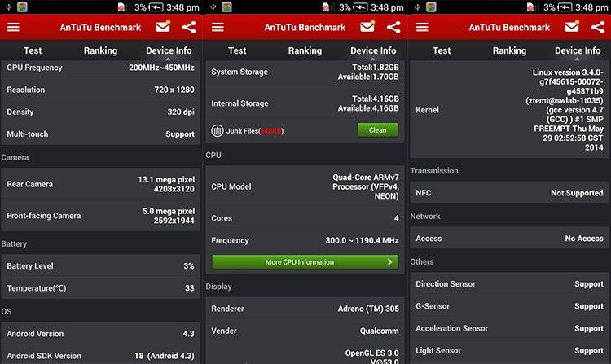
Task: Tap chevron arrow on More CPU Information
Action: click(x=389, y=262)
